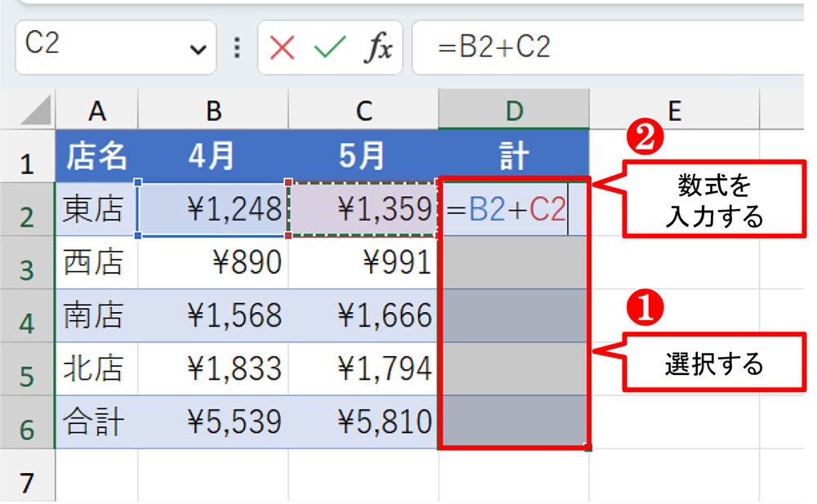
Task: Click the empty cell E3 beside 西店 row
Action: [x=674, y=263]
